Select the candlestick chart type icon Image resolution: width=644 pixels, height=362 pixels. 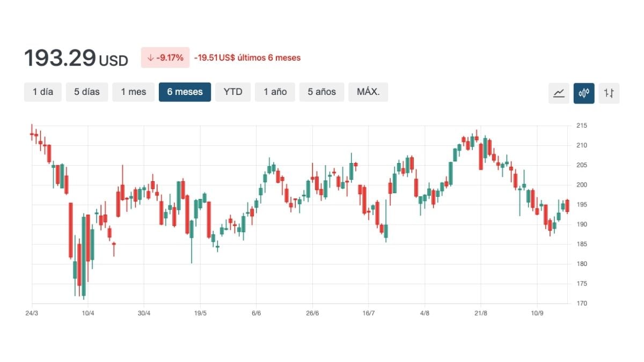[584, 93]
